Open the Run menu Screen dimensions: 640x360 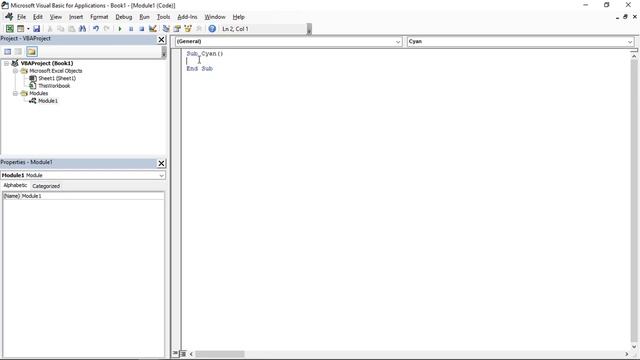pos(144,17)
